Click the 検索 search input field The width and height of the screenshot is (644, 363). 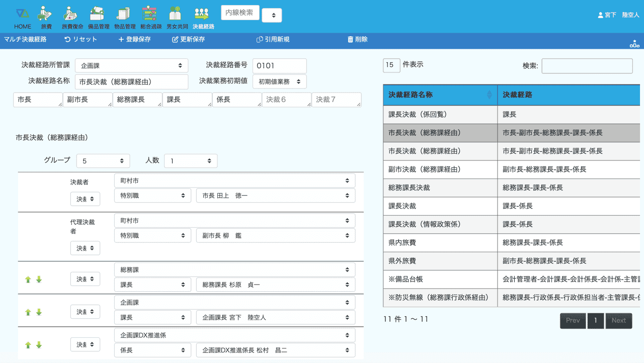click(x=587, y=66)
